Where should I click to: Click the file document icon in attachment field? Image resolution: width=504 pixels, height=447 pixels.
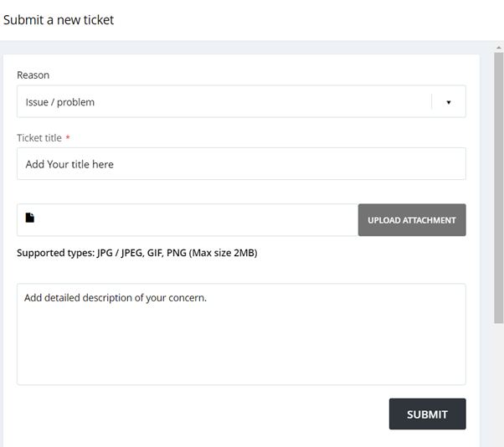pos(30,218)
